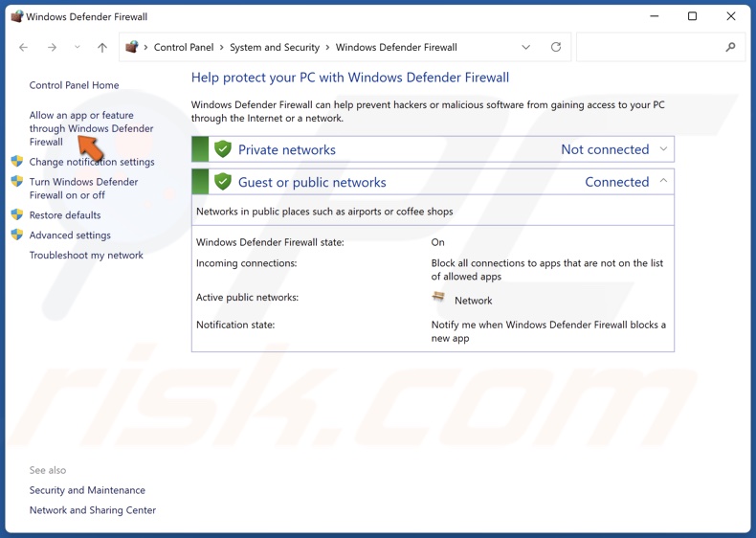Click the Network bench icon

pos(438,296)
